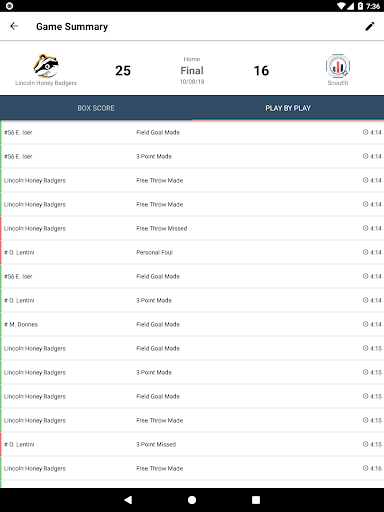Select the Play By Play tab

(x=288, y=108)
